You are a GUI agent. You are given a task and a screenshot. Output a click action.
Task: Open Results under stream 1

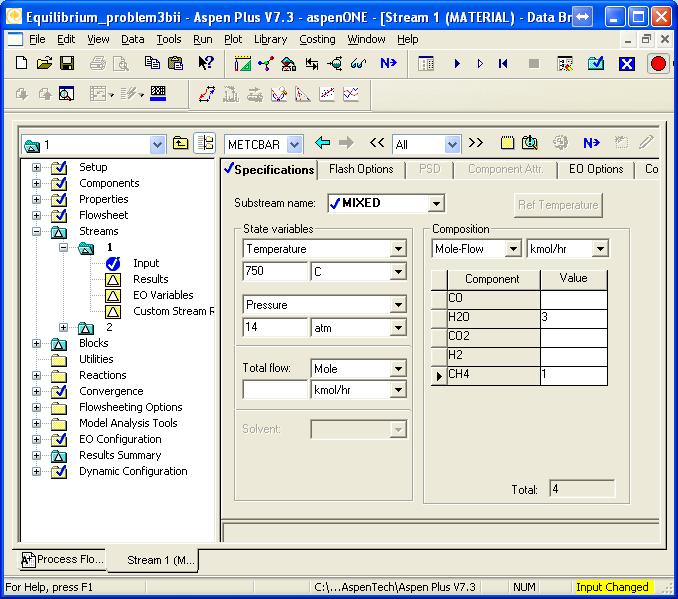(150, 279)
